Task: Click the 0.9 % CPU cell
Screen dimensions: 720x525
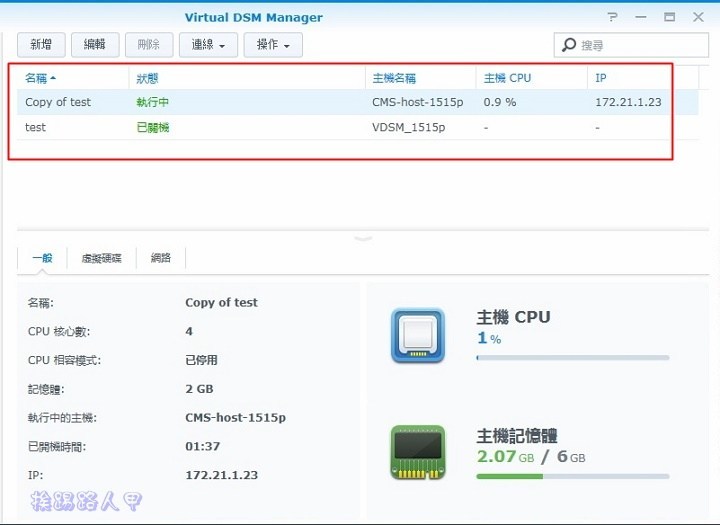Action: click(x=500, y=102)
